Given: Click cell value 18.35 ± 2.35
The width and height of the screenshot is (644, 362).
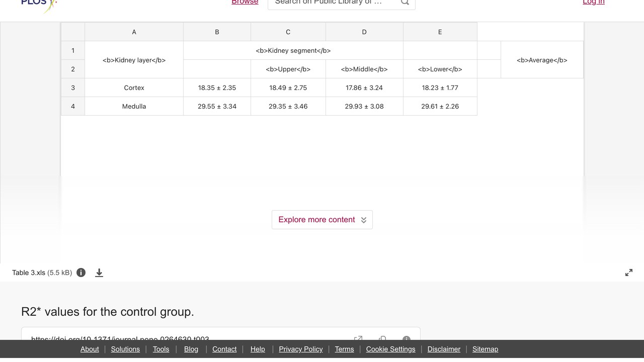Looking at the screenshot, I should tap(217, 87).
